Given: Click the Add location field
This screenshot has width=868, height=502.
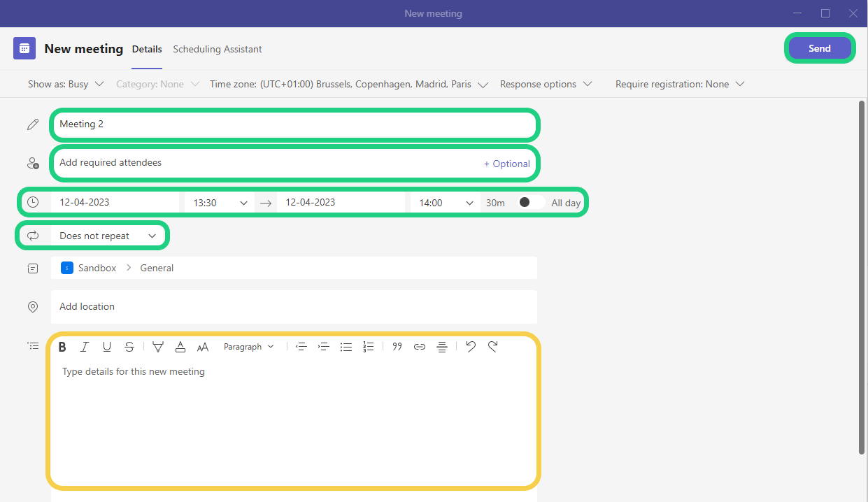Looking at the screenshot, I should point(294,307).
